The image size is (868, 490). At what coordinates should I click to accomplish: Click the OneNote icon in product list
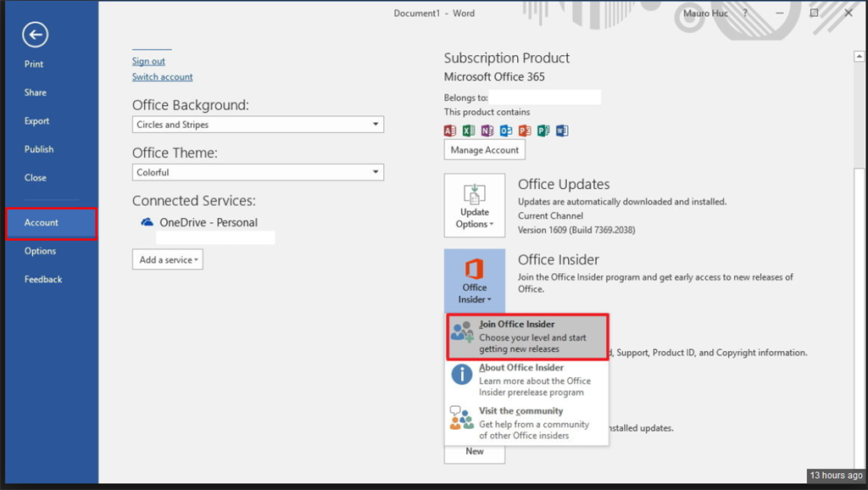click(487, 131)
